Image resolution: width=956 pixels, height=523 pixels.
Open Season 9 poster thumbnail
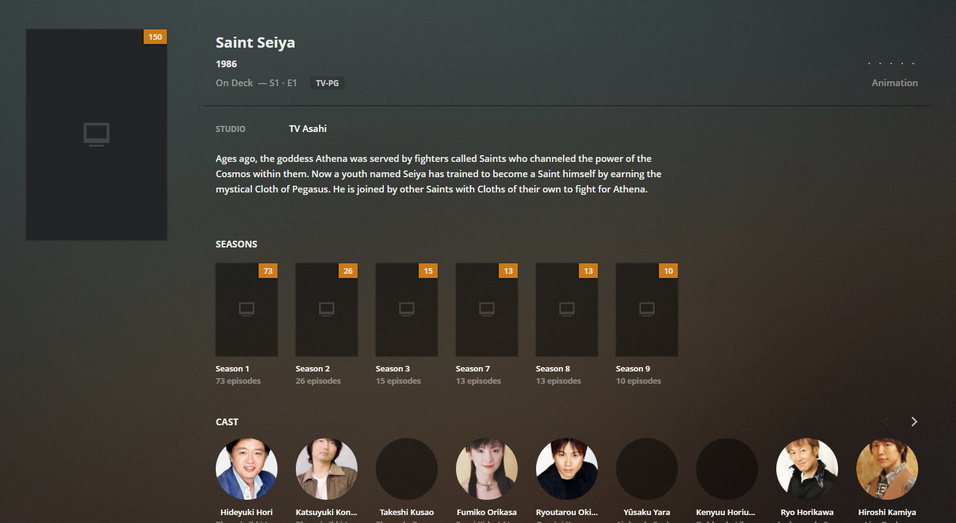(647, 309)
